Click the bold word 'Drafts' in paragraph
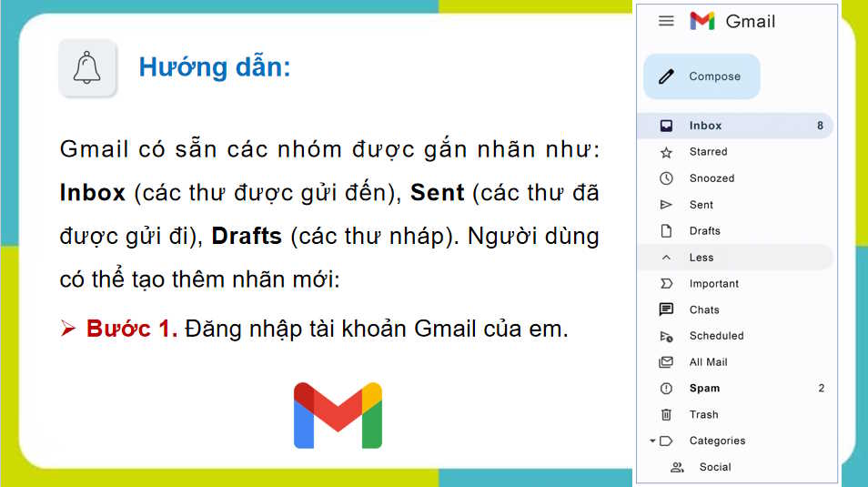 [x=247, y=236]
